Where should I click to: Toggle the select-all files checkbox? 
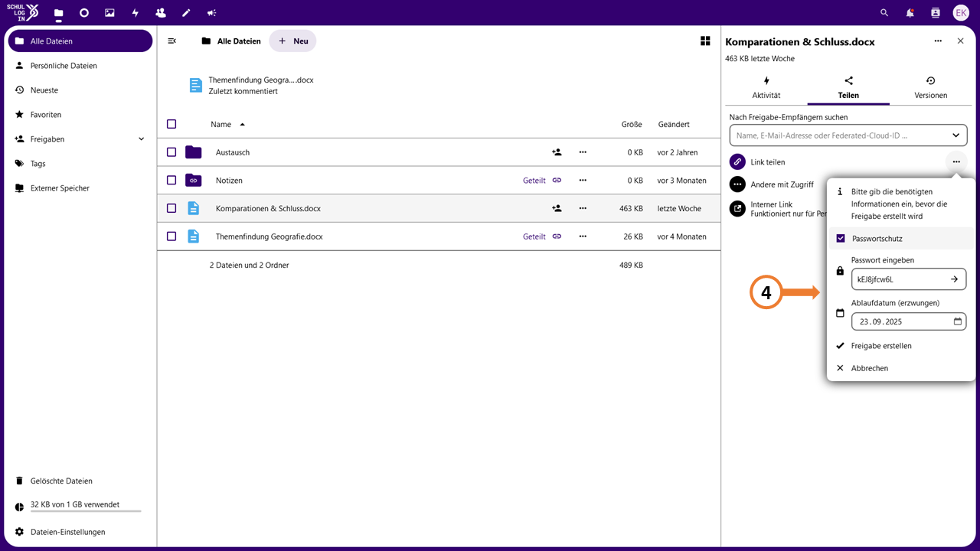(x=171, y=124)
